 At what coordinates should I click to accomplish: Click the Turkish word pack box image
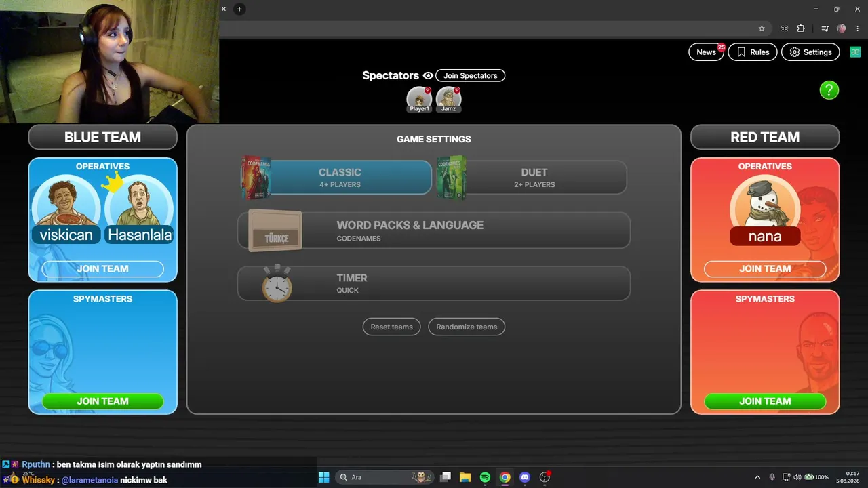coord(275,230)
